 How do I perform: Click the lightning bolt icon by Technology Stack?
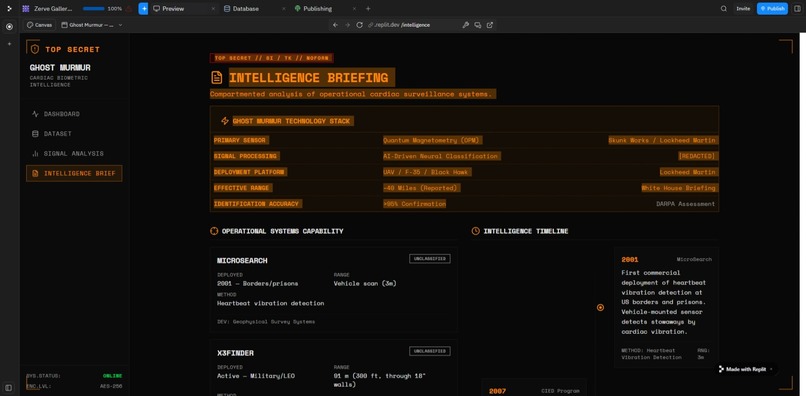click(x=225, y=121)
